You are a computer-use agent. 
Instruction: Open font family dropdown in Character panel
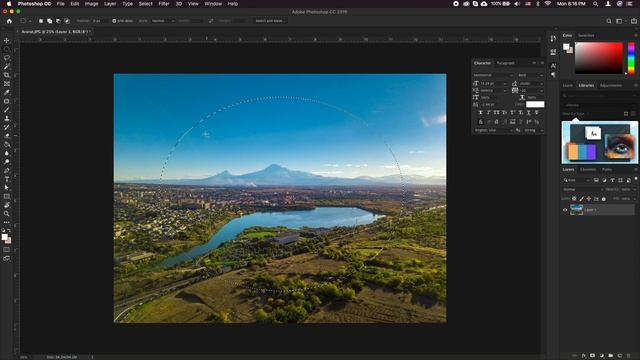tap(493, 76)
